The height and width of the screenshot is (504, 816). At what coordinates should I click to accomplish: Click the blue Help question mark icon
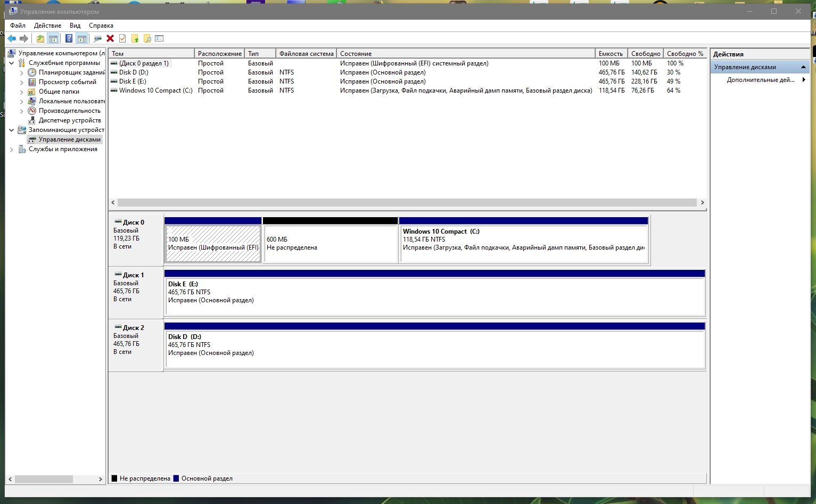[x=69, y=38]
